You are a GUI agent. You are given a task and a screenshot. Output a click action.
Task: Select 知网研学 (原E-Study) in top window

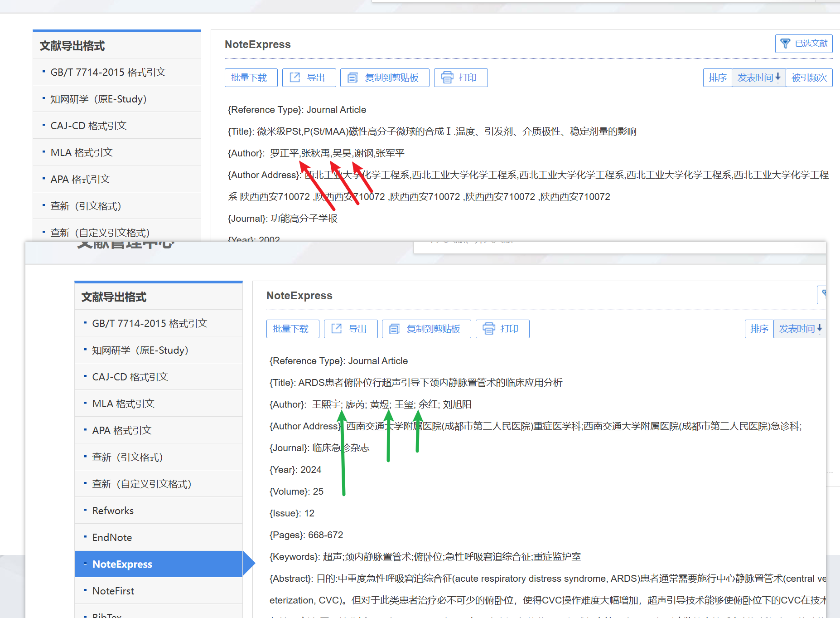[x=117, y=99]
